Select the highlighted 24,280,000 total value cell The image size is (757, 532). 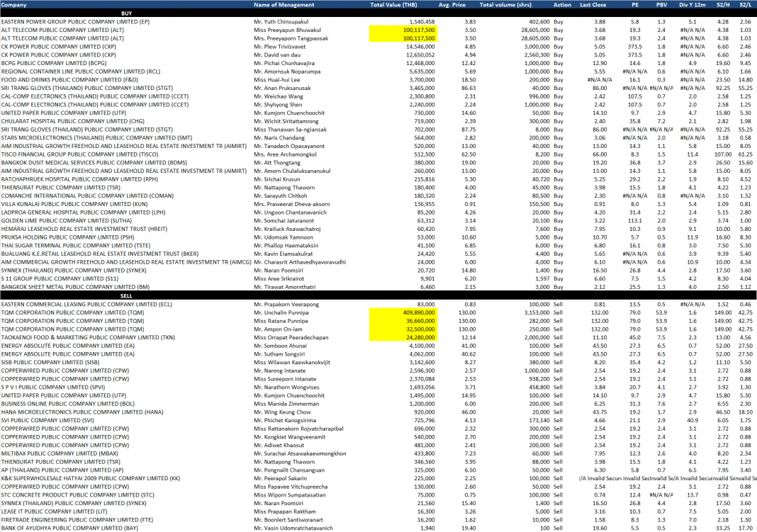click(x=403, y=337)
